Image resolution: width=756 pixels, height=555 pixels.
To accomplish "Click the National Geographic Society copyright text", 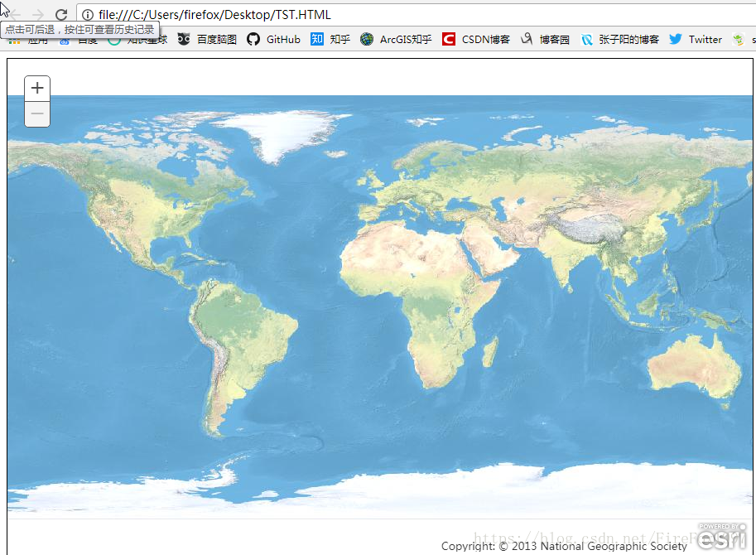I will point(564,546).
